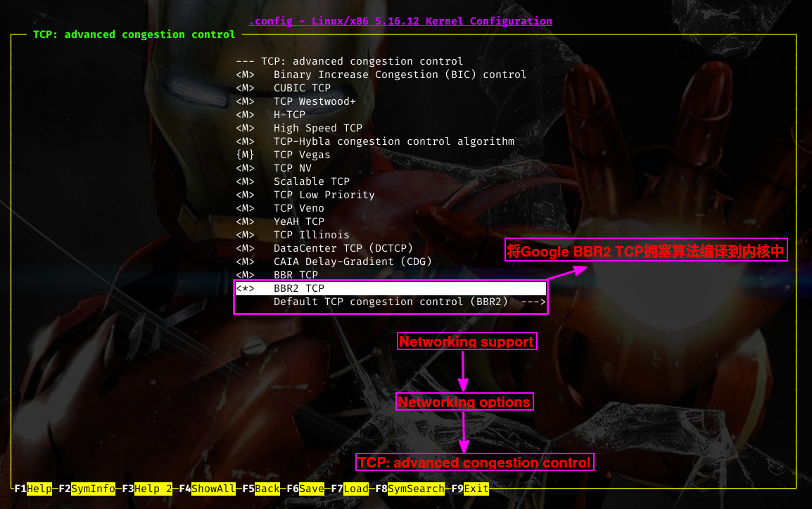The width and height of the screenshot is (812, 509).
Task: Toggle the {M} marker of TCP Vegas
Action: (x=245, y=155)
